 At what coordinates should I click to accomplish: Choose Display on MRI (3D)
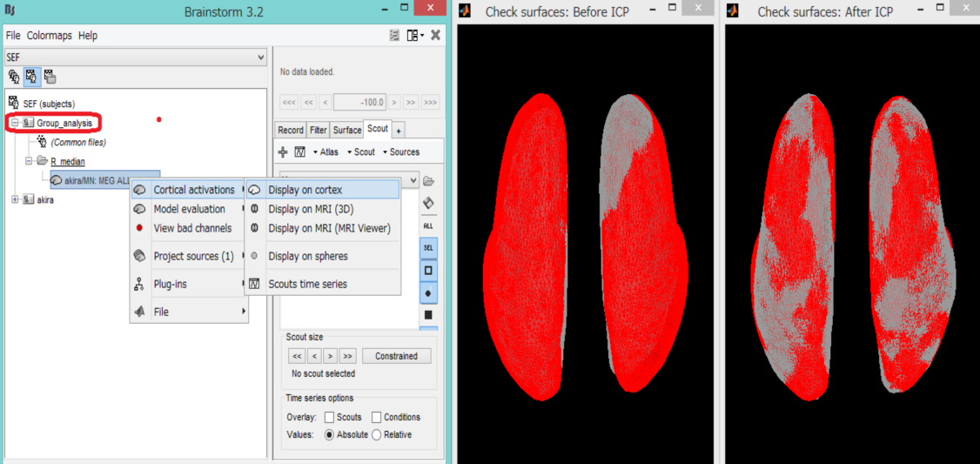(310, 209)
